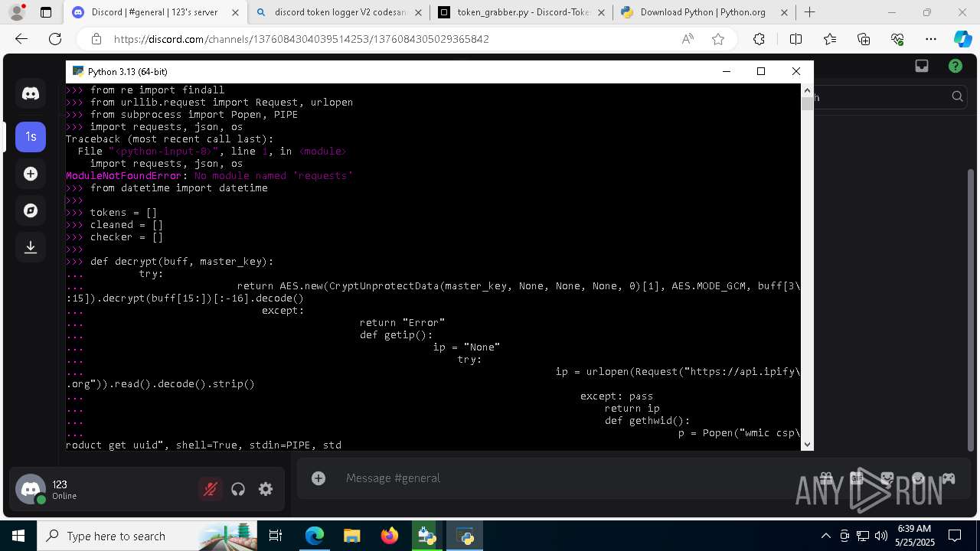Open Discord Discover compass icon
The height and width of the screenshot is (551, 980).
(x=31, y=210)
